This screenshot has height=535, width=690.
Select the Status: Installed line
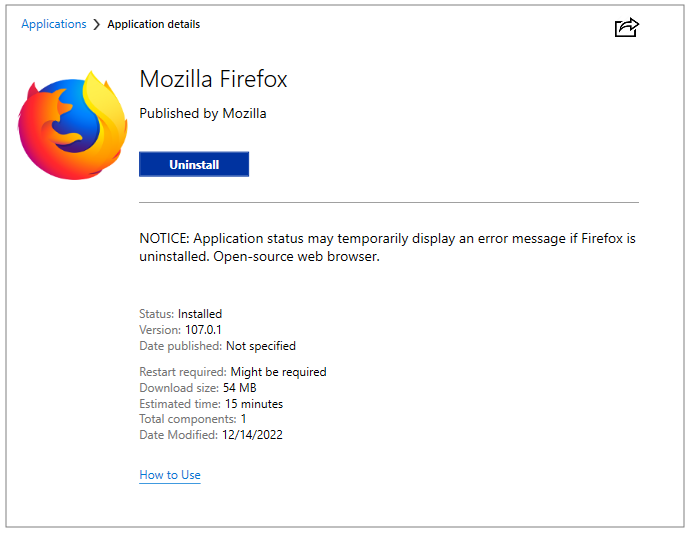(x=181, y=314)
